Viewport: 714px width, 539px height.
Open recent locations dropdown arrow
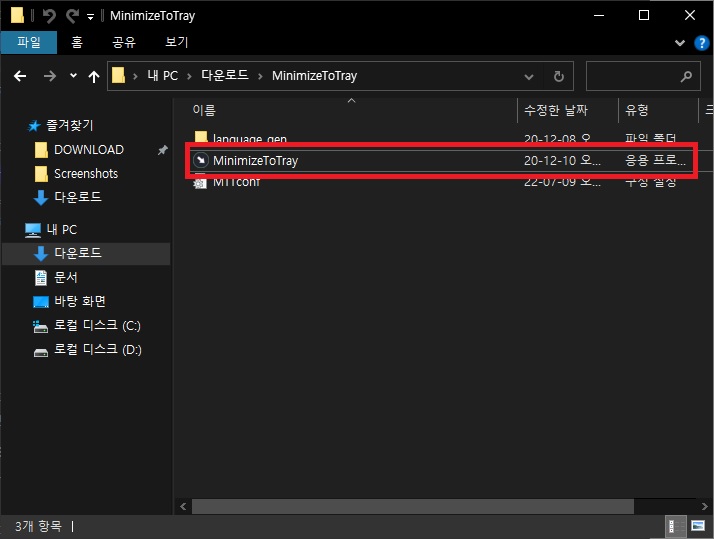tap(73, 76)
